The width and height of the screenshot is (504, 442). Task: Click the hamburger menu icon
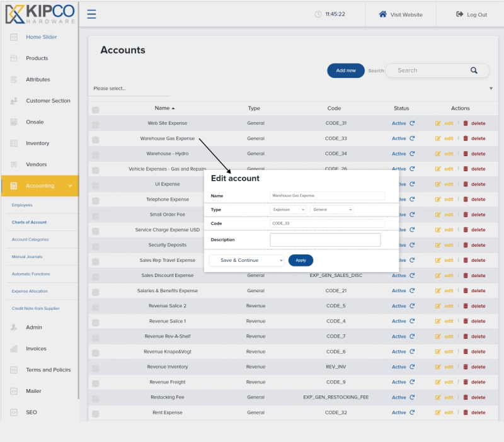tap(92, 14)
